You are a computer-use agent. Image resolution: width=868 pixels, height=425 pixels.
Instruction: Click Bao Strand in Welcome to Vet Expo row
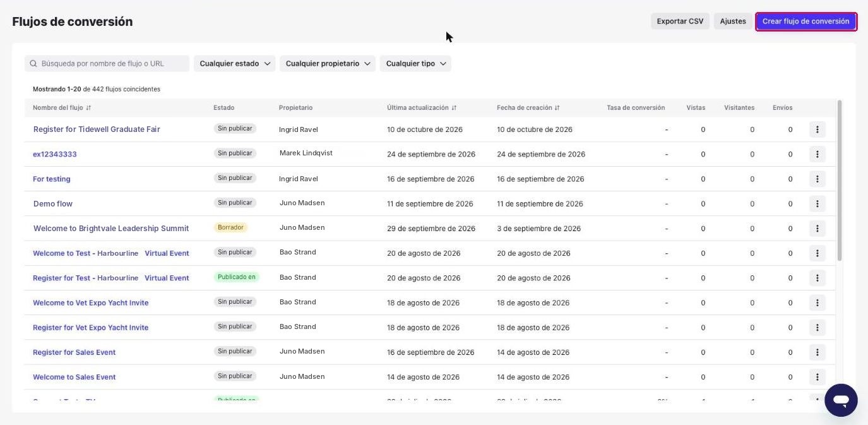point(298,302)
